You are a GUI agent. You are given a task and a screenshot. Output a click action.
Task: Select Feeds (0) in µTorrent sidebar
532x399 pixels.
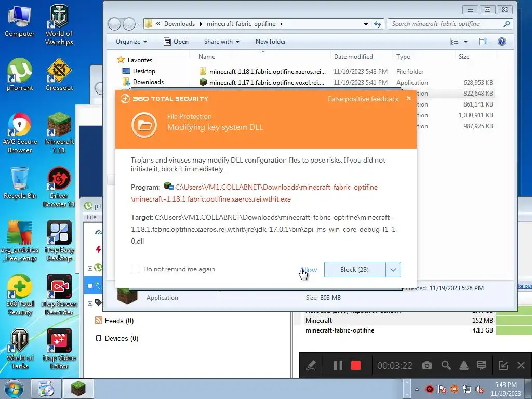[114, 321]
